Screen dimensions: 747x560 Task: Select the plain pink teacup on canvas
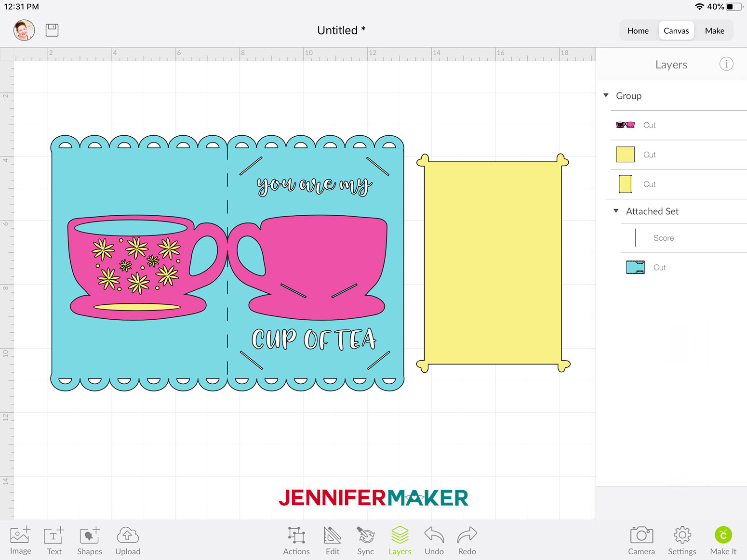[x=307, y=268]
